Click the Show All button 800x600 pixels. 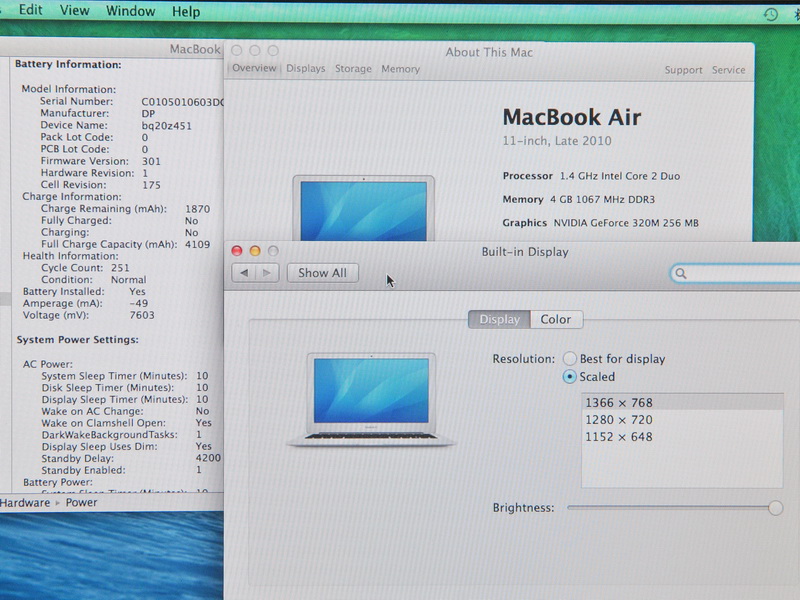tap(322, 273)
